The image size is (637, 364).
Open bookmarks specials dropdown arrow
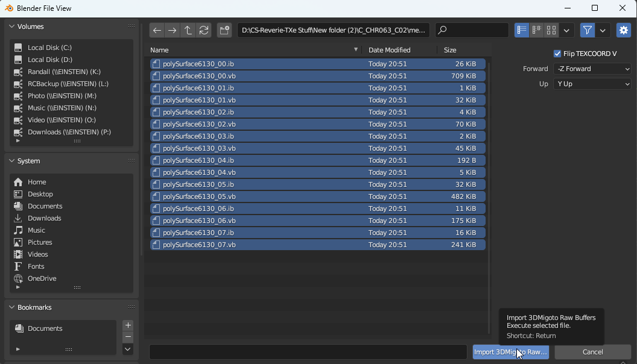tap(128, 349)
